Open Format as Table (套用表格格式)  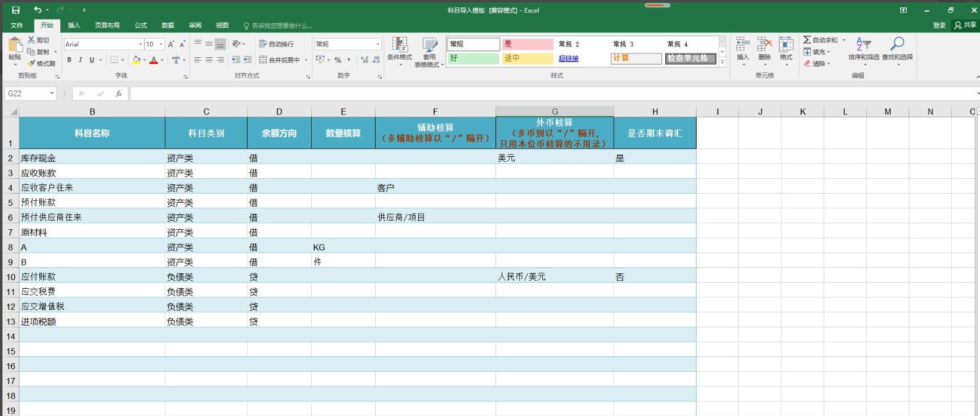(x=429, y=52)
